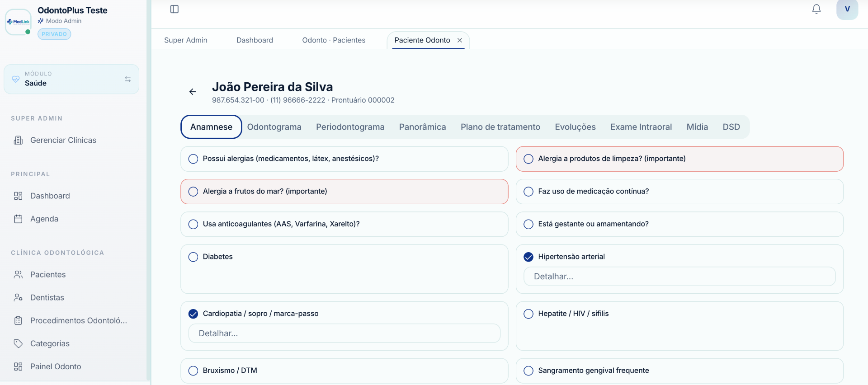Image resolution: width=868 pixels, height=385 pixels.
Task: Open the DSD tab
Action: point(731,127)
